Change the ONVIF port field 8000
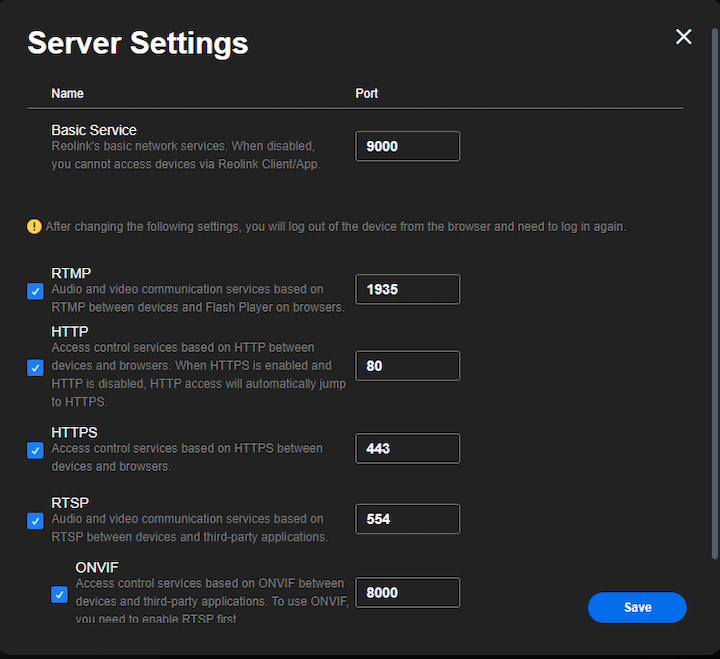Image resolution: width=720 pixels, height=659 pixels. click(407, 592)
